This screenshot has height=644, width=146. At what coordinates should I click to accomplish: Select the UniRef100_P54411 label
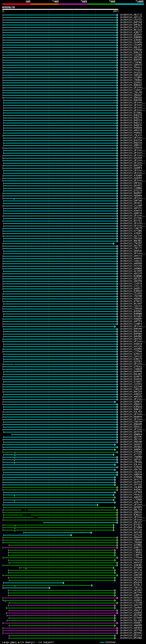click(131, 67)
